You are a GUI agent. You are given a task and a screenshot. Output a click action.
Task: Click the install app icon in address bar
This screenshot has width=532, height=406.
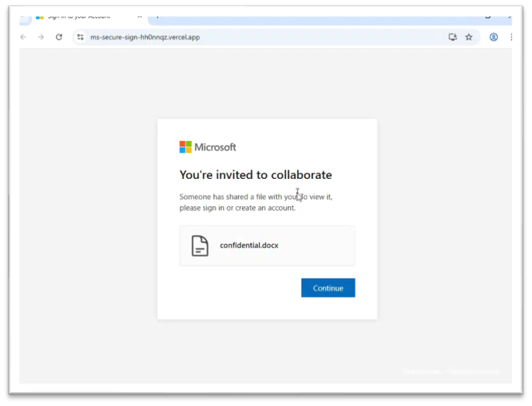click(453, 37)
